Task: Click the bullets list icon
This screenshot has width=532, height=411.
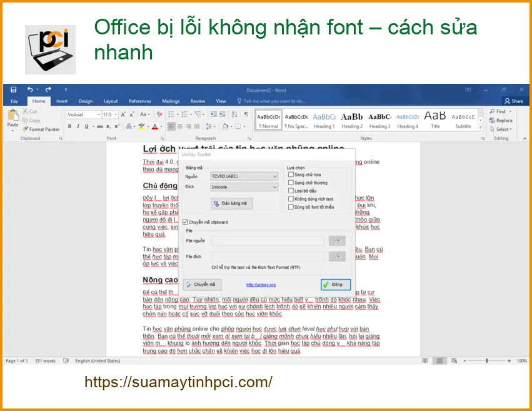Action: (171, 114)
